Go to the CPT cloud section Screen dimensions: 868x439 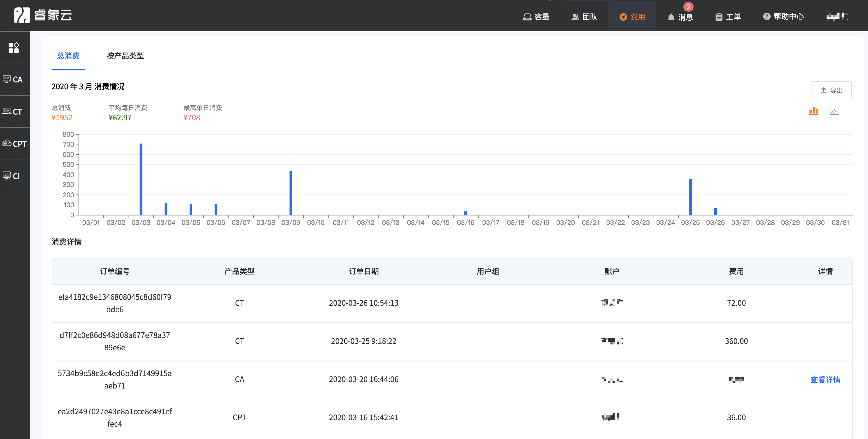[15, 144]
